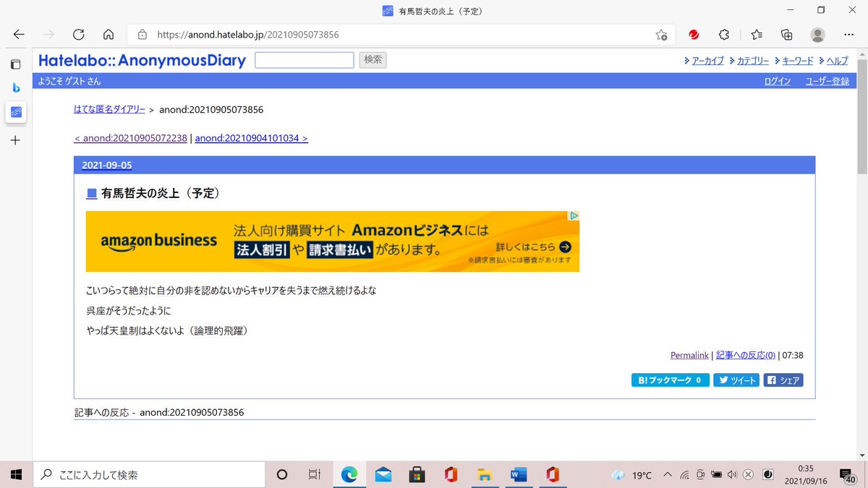Open the Edge sidebar plus menu
The height and width of the screenshot is (488, 868).
(x=15, y=140)
